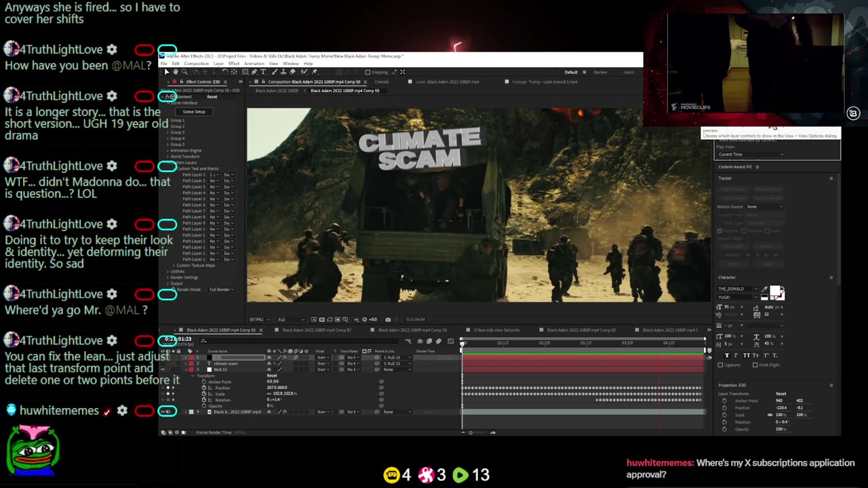Open the graph editor icon
Viewport: 868px width, 488px height.
click(x=450, y=341)
